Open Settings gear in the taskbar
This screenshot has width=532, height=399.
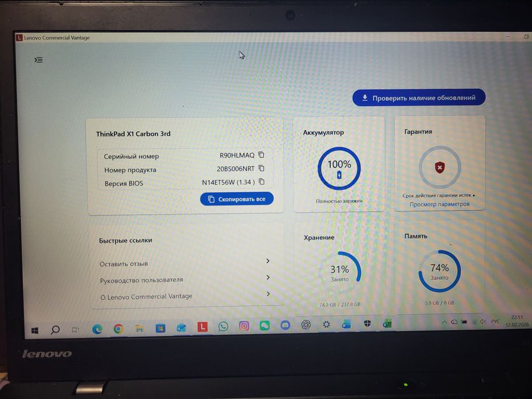[326, 325]
